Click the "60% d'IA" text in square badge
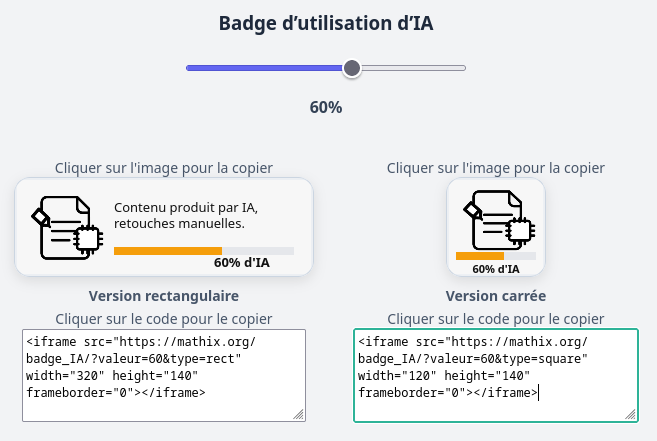The height and width of the screenshot is (441, 657). (496, 268)
